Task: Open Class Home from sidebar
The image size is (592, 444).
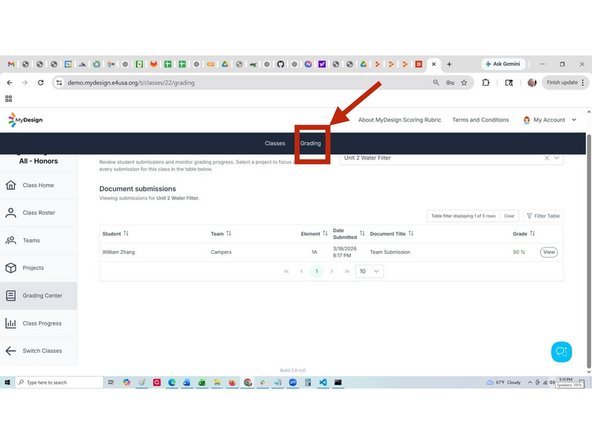Action: pyautogui.click(x=38, y=185)
